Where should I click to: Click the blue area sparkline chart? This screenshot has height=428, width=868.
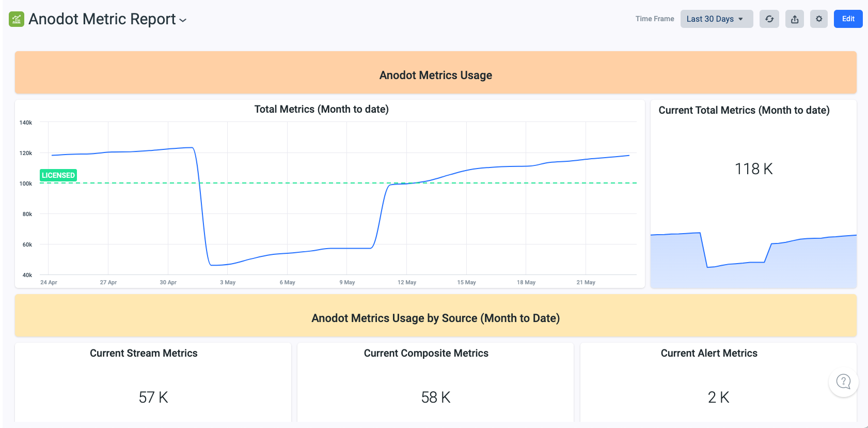753,261
